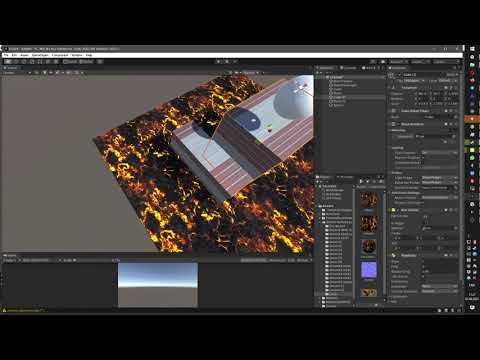Toggle the Is Trigger checkbox on Box Collider

coord(424,223)
